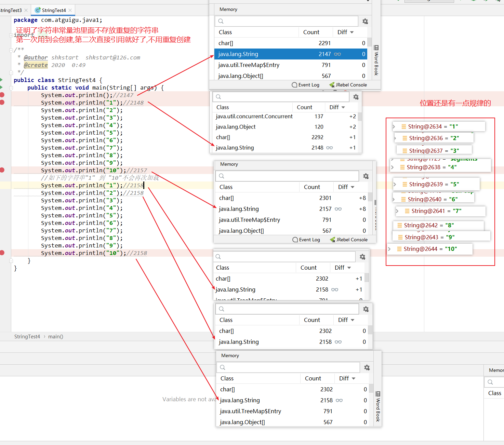
Task: Click scrollbar in panel with char[] 2302 +1 diff
Action: pyautogui.click(x=367, y=278)
